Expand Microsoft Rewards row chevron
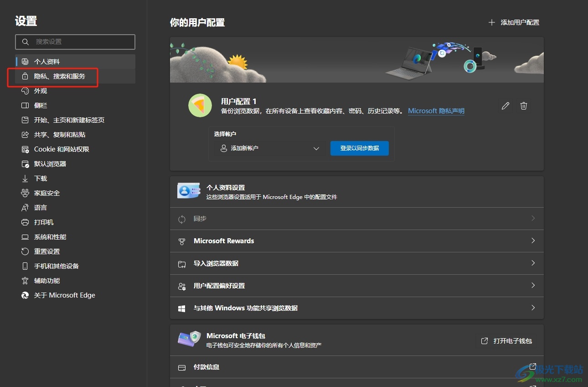 533,241
